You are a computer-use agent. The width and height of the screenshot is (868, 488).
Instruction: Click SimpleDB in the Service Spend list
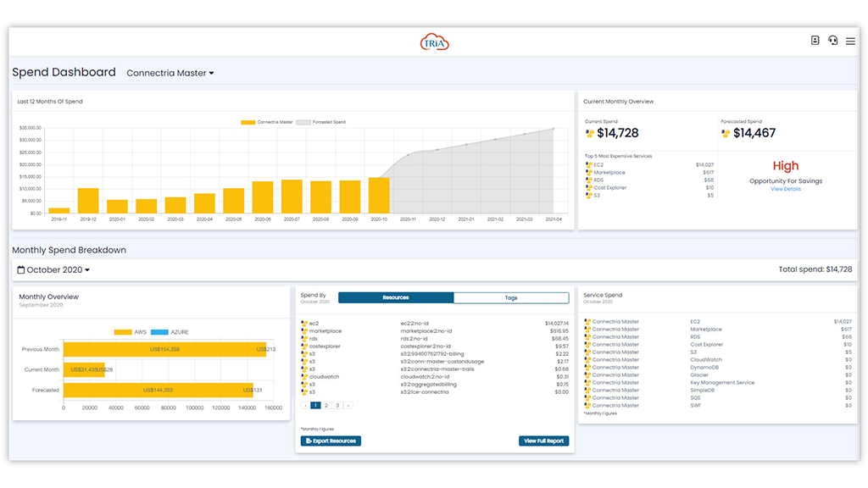click(703, 390)
